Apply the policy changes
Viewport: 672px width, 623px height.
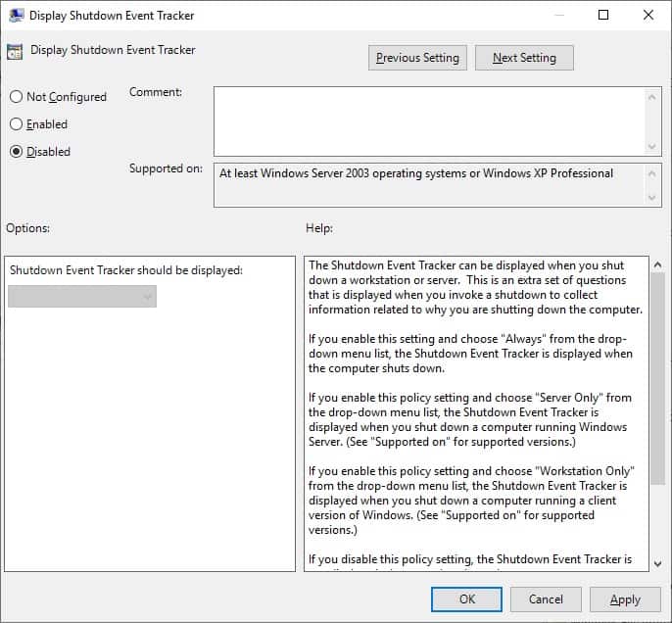tap(625, 599)
